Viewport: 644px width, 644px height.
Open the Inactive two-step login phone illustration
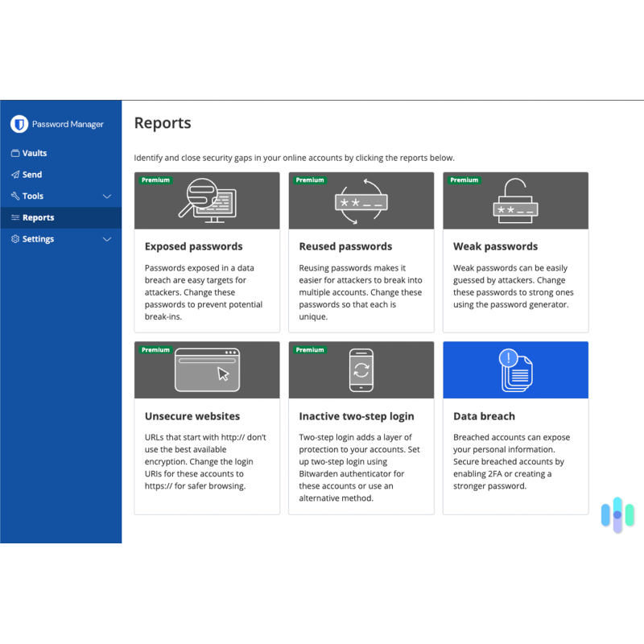click(x=361, y=370)
